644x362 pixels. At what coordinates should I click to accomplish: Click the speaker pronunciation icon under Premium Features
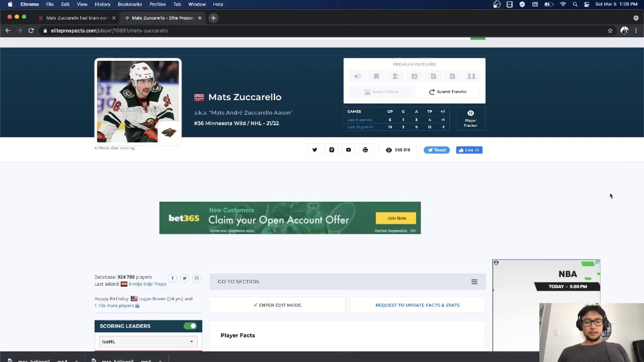(x=357, y=76)
